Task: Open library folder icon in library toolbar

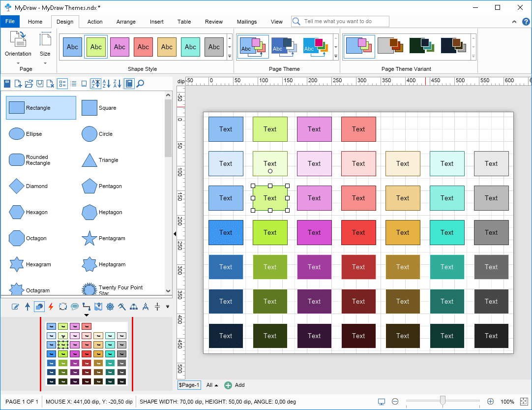Action: click(x=29, y=84)
